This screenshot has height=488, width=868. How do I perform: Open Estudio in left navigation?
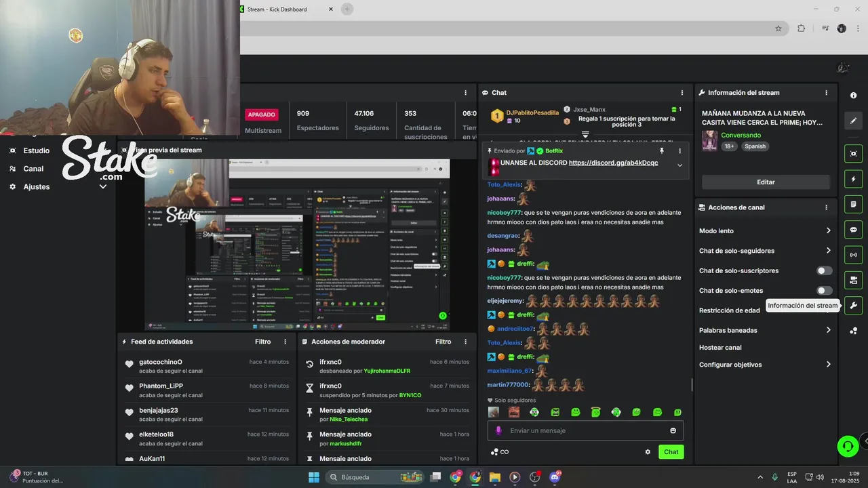click(37, 150)
